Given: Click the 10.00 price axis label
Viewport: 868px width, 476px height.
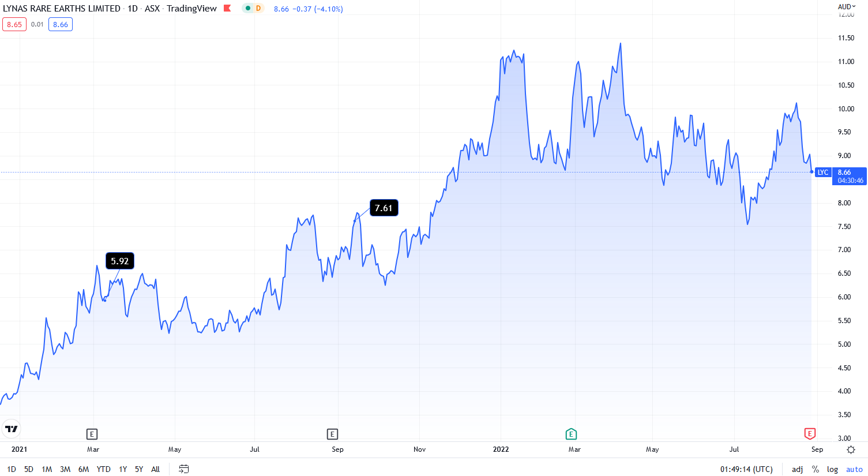Looking at the screenshot, I should click(846, 109).
